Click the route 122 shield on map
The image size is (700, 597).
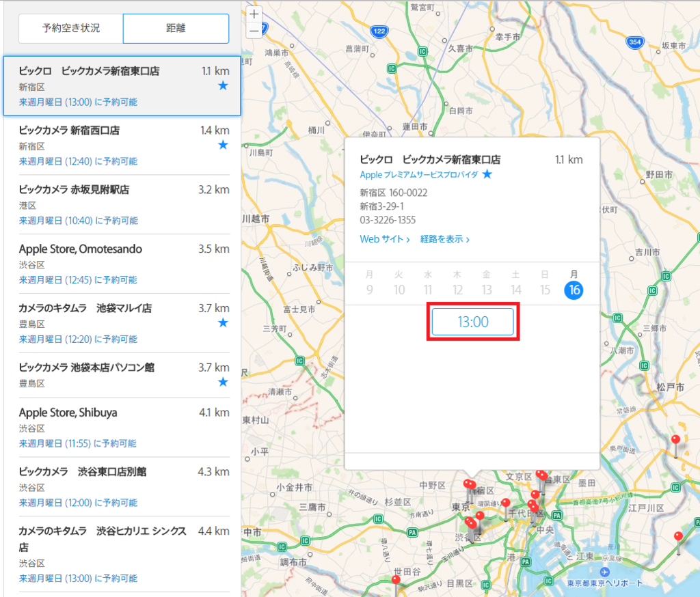(379, 31)
